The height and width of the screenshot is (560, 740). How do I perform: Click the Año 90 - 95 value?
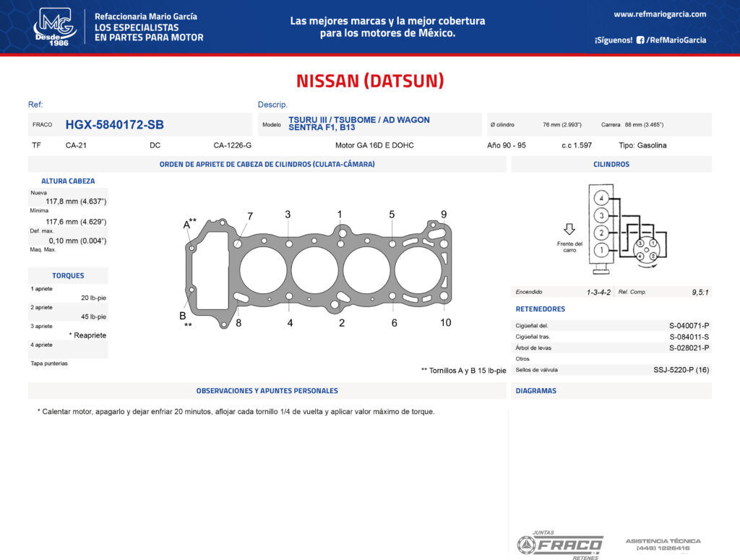point(507,145)
